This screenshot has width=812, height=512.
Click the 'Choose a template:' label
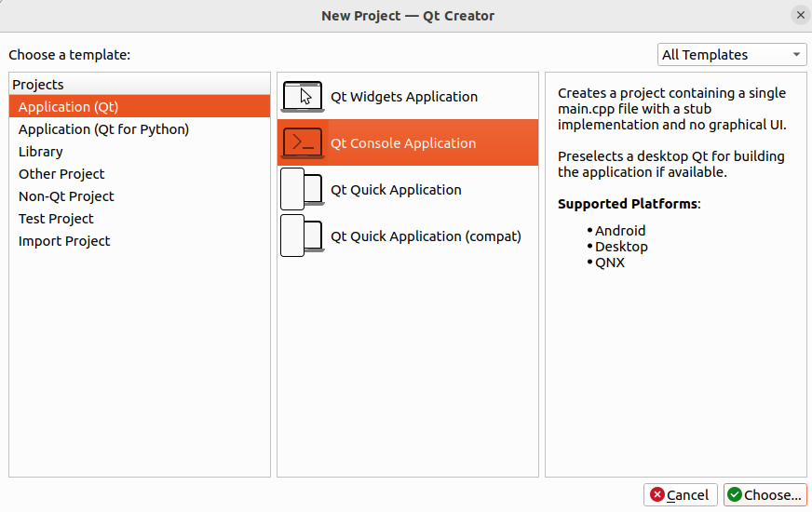70,55
